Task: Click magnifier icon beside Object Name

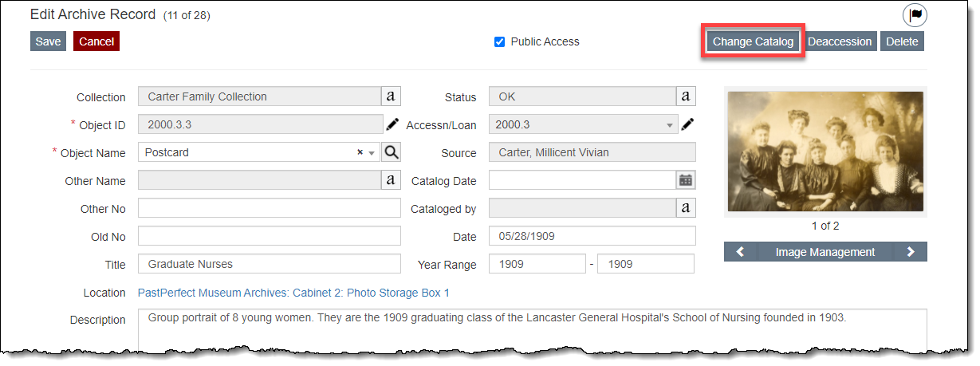Action: [391, 152]
